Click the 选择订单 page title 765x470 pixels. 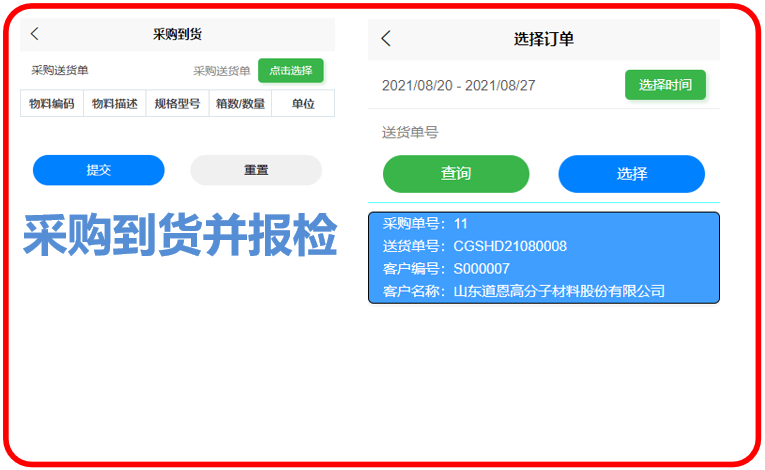click(543, 39)
